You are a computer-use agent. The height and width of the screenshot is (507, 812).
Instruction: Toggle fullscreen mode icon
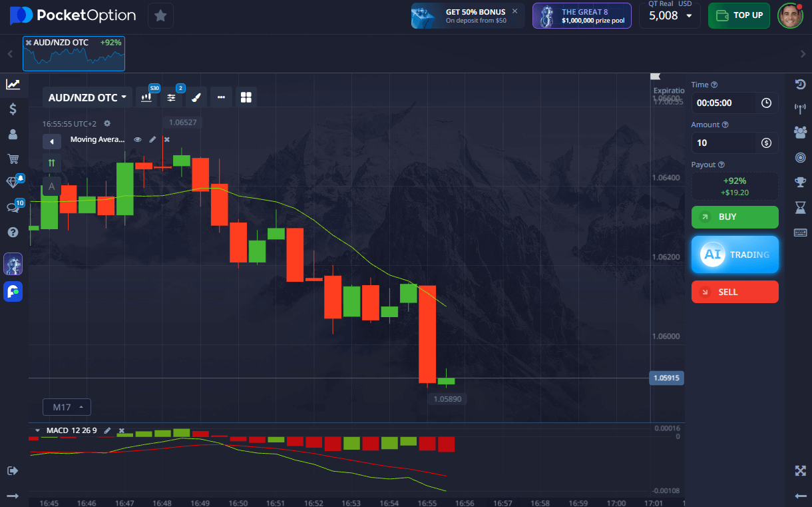[801, 471]
